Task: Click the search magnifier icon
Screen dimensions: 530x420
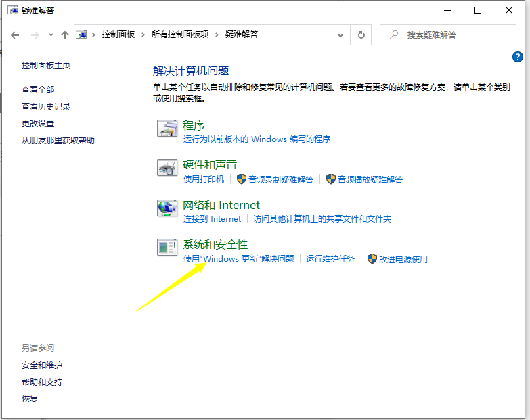Action: coord(394,34)
